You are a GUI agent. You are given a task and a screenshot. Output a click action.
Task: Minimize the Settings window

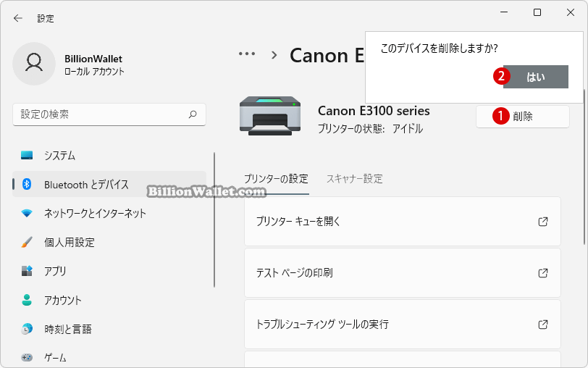504,12
